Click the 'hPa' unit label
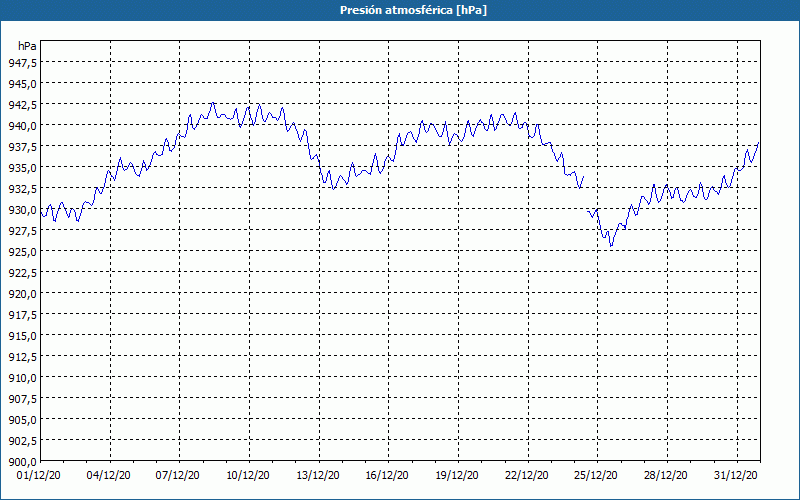The height and width of the screenshot is (500, 800). (27, 46)
